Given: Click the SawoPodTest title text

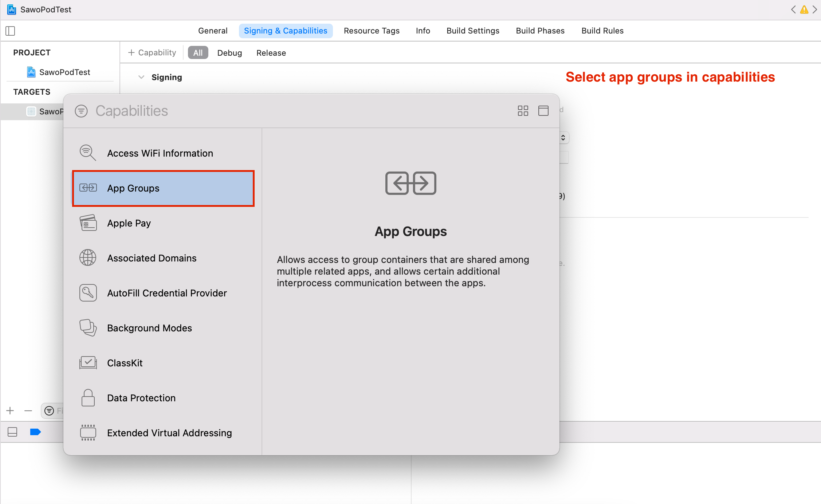Looking at the screenshot, I should 46,10.
